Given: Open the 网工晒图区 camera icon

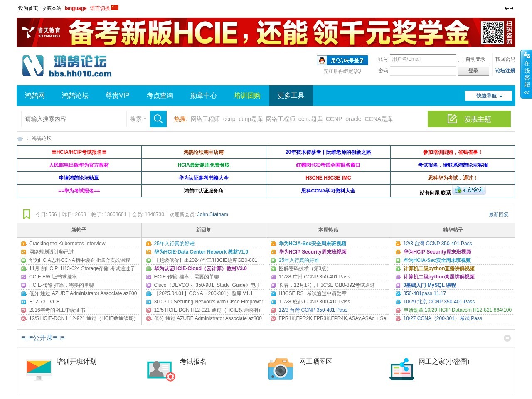Looking at the screenshot, I should [281, 369].
